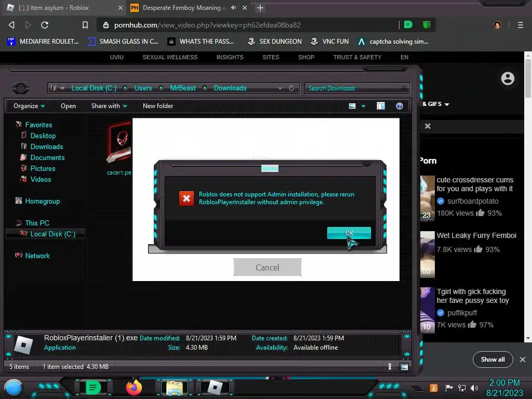Select Desktop under Favorites
The image size is (532, 399).
[x=43, y=136]
